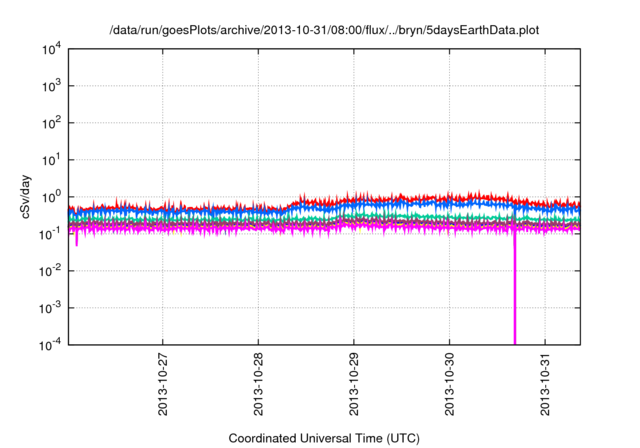Click the 10^-4 y-axis tick label
The width and height of the screenshot is (640, 448).
(50, 345)
